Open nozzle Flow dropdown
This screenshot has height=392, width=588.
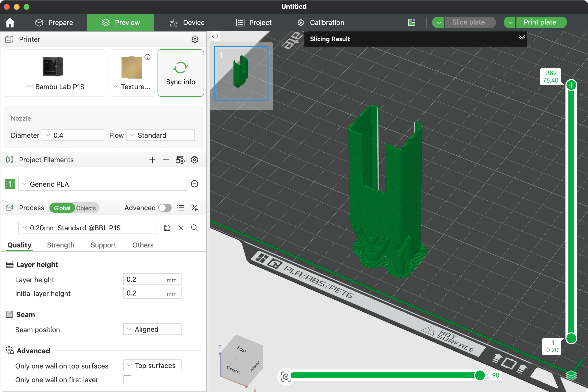(160, 135)
